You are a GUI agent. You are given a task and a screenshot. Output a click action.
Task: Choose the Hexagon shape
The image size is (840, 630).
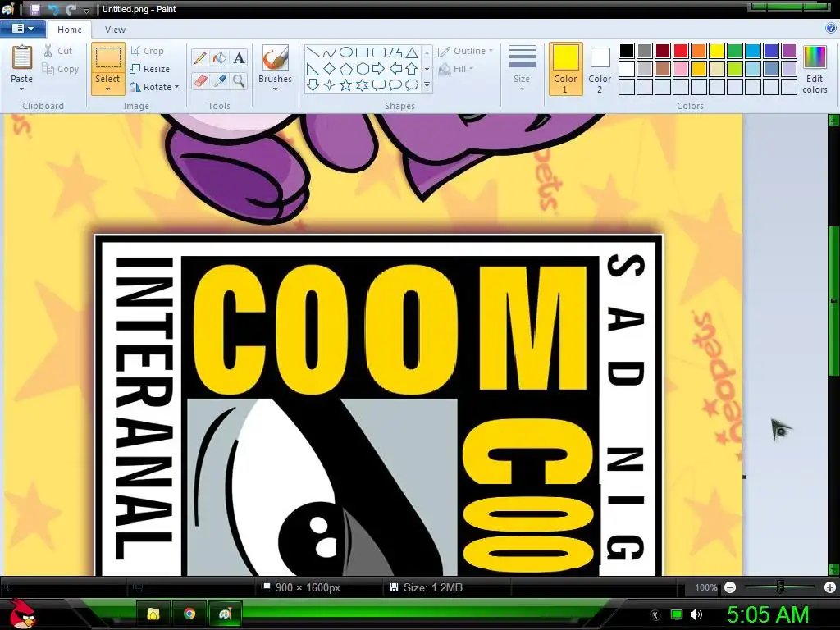[362, 69]
